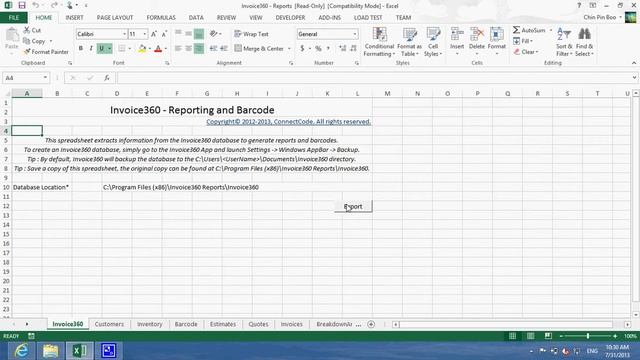Collapse the ribbon with the arrow
The width and height of the screenshot is (640, 360).
pos(633,63)
